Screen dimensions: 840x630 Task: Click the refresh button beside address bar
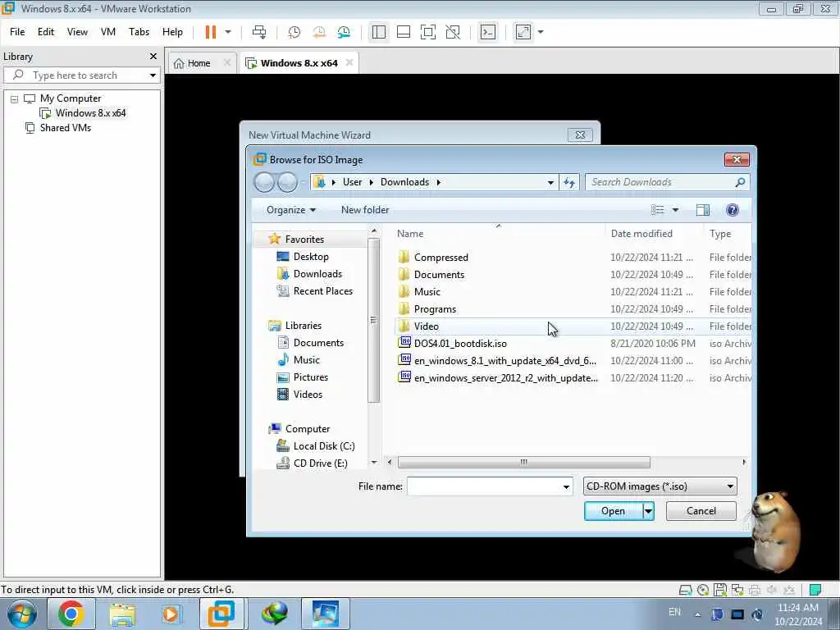569,183
